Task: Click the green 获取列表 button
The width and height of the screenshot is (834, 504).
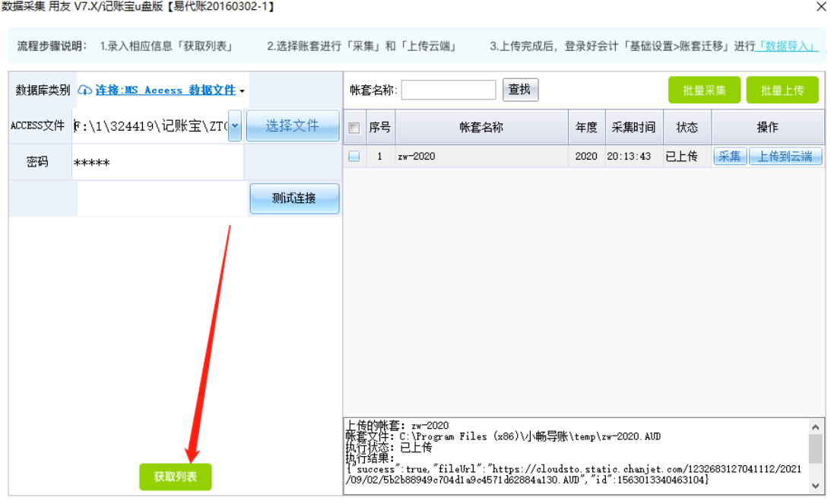Action: click(x=175, y=477)
